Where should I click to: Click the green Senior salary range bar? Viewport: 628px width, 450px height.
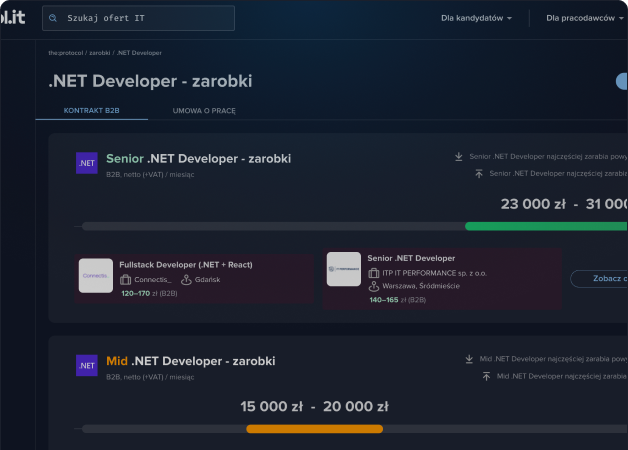tap(546, 227)
